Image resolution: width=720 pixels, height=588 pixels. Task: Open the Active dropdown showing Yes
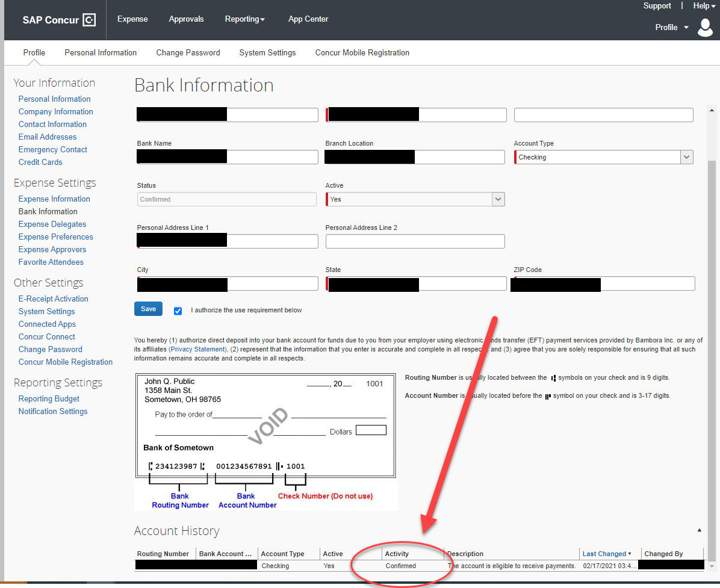[498, 199]
